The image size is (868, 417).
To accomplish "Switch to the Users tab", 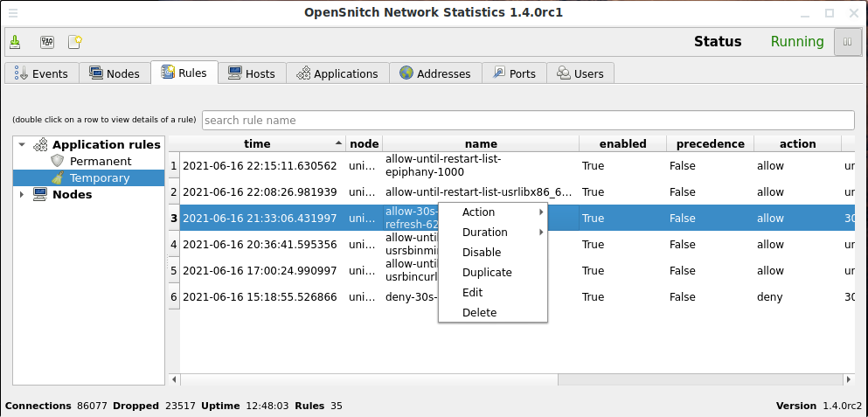I will click(x=580, y=73).
